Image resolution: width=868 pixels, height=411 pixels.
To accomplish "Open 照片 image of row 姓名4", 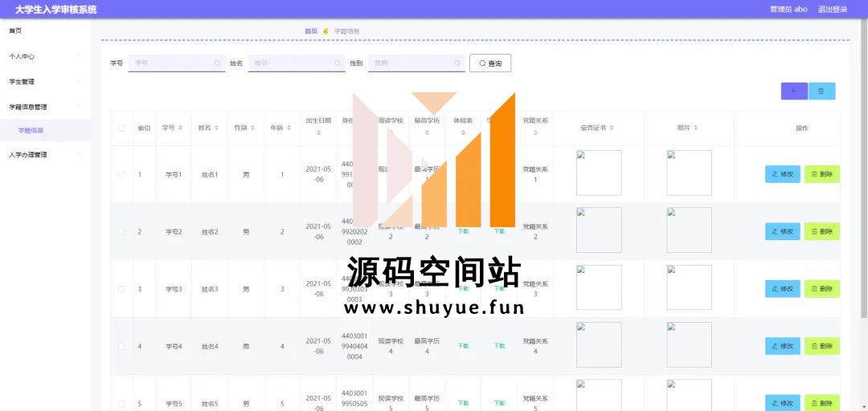I will click(690, 344).
